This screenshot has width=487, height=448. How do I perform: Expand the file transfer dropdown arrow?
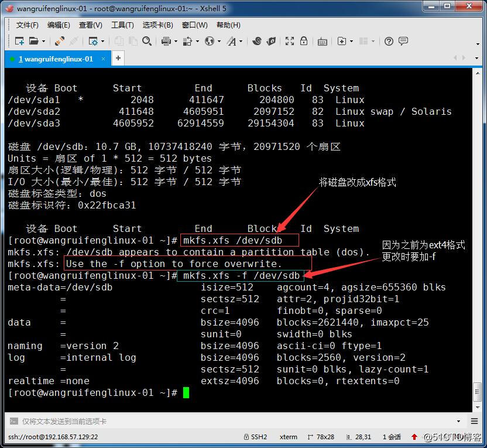pos(197,42)
